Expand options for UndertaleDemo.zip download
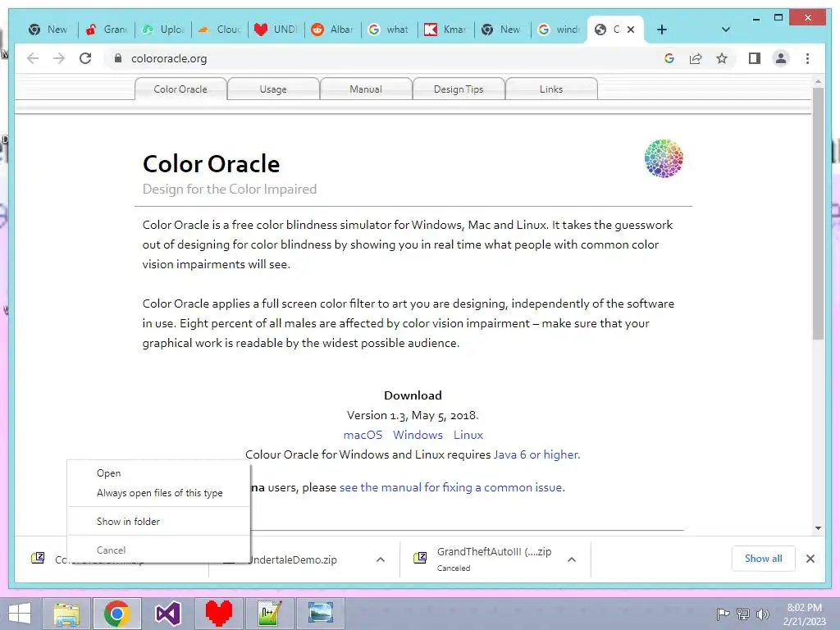The width and height of the screenshot is (840, 630). tap(381, 559)
